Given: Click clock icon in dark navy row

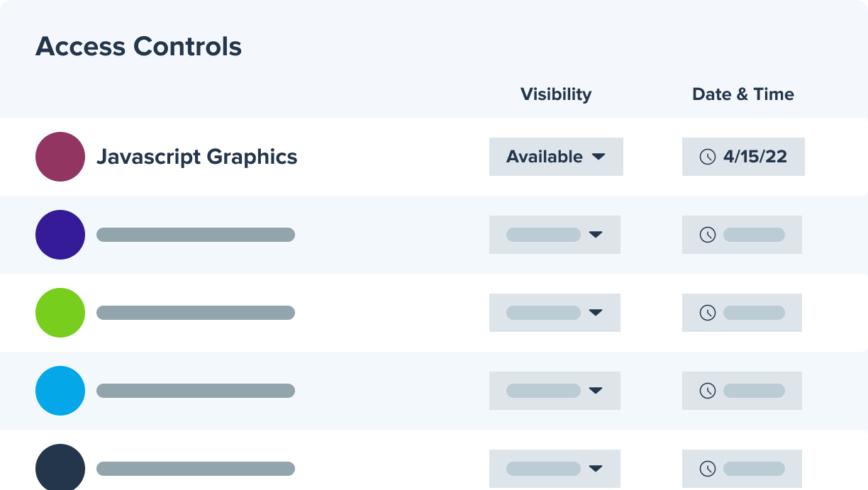Looking at the screenshot, I should (x=707, y=469).
